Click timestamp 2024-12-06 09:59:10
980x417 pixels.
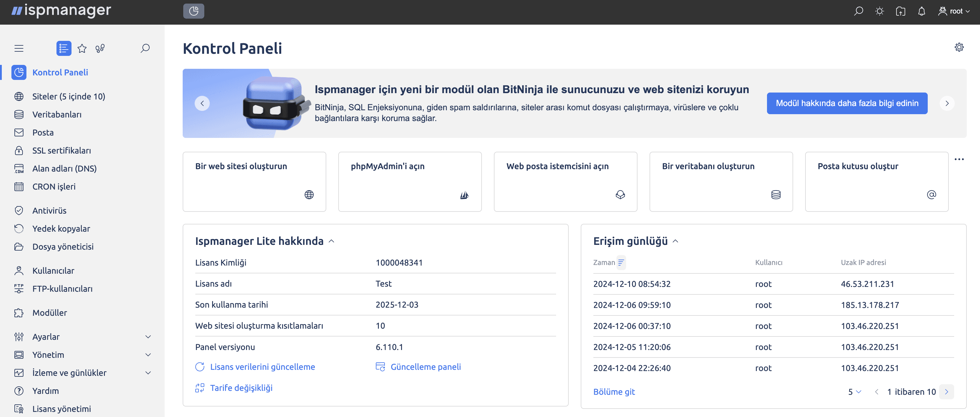[632, 305]
